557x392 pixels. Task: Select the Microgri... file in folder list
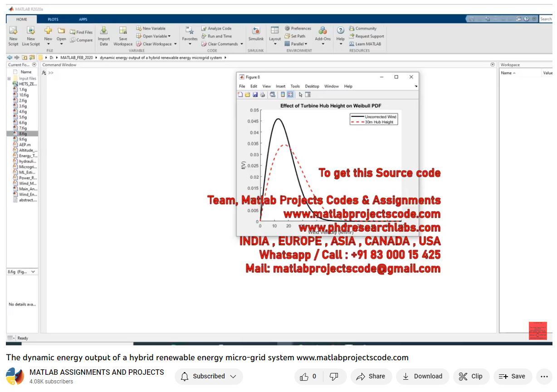click(25, 167)
